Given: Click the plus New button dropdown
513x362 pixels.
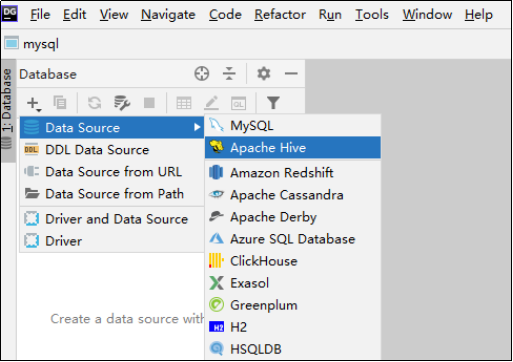Looking at the screenshot, I should tap(34, 103).
